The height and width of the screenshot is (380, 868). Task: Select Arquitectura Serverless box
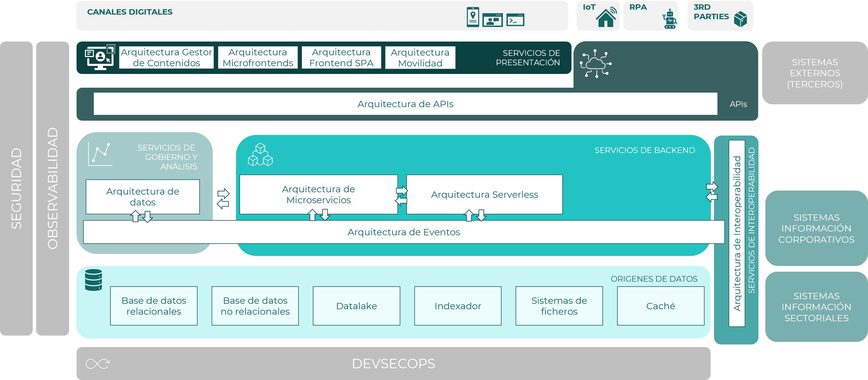click(485, 194)
